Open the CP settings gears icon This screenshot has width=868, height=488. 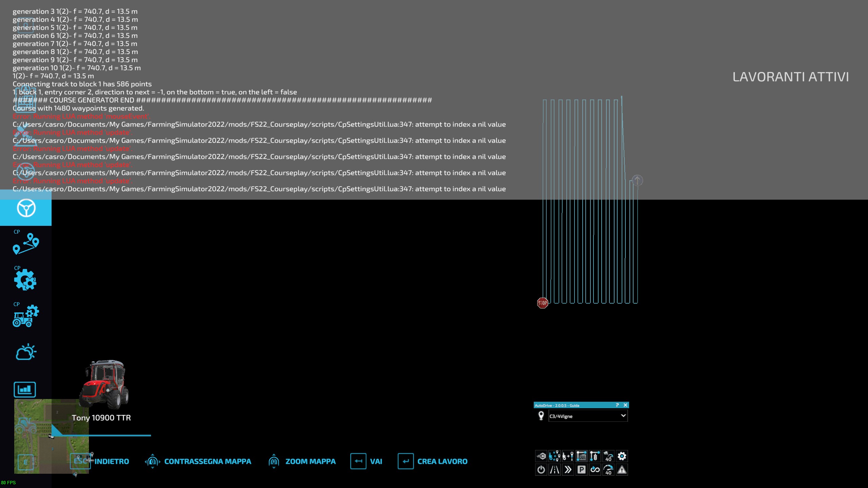point(25,280)
